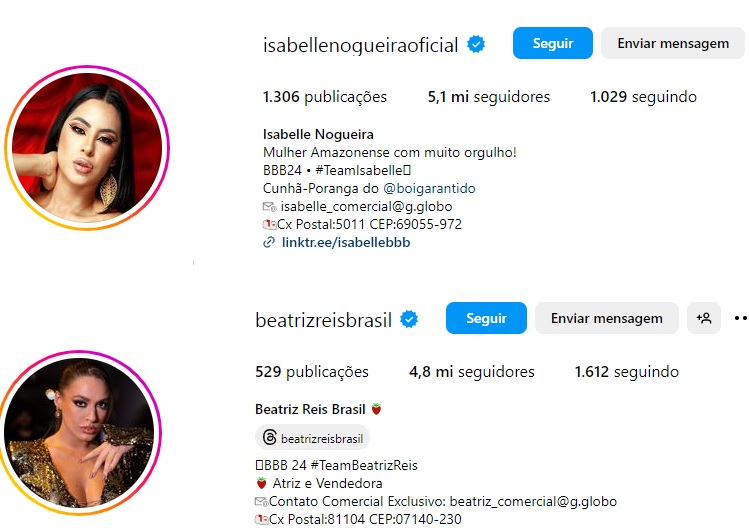View Beatriz's 4,8 mi seguidores list
Viewport: 749px width, 530px height.
pyautogui.click(x=471, y=372)
